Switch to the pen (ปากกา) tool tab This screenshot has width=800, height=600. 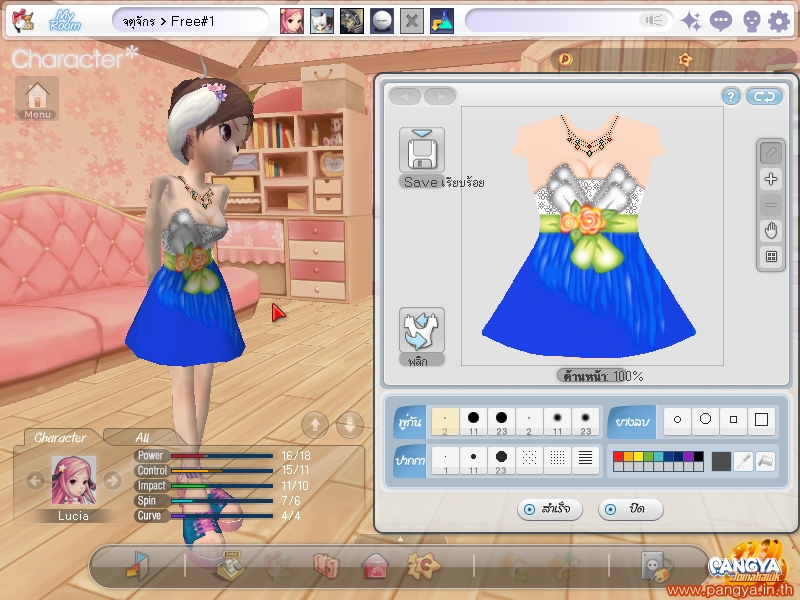pyautogui.click(x=410, y=461)
